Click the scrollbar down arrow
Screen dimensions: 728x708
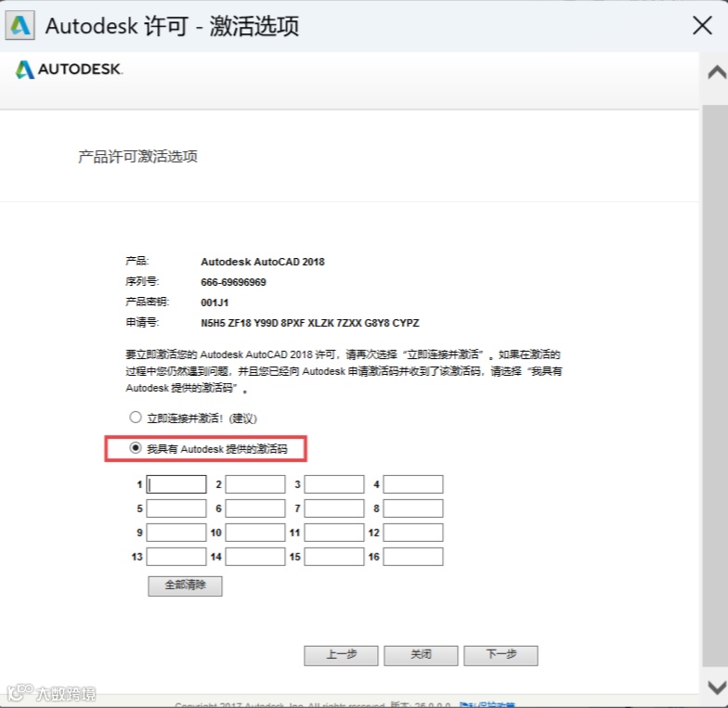[717, 687]
